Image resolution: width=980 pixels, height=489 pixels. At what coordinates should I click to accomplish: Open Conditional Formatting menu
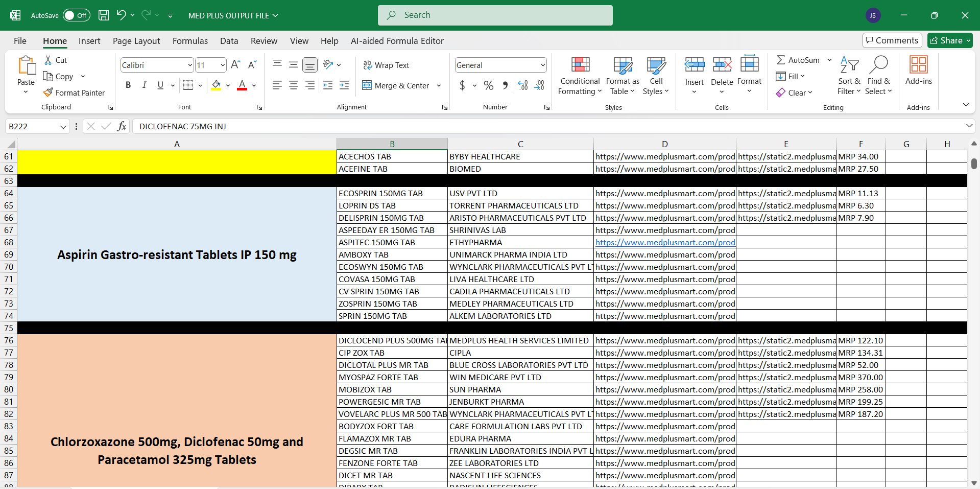580,76
